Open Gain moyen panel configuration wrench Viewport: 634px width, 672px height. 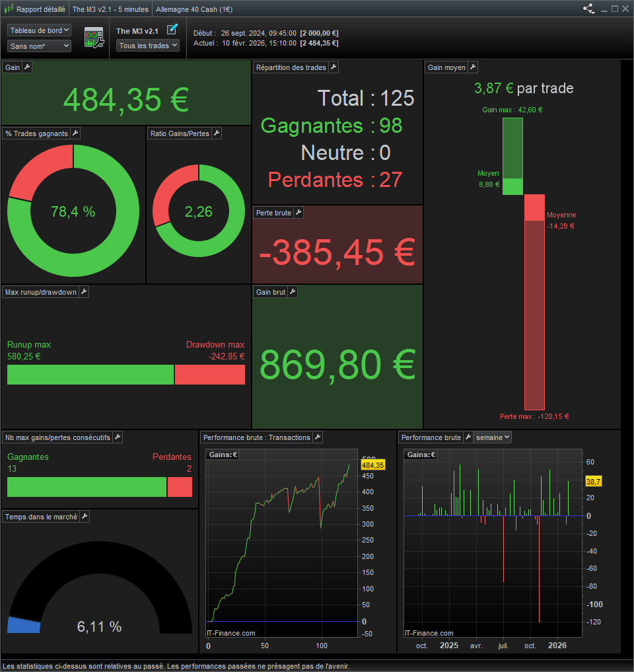(x=472, y=67)
